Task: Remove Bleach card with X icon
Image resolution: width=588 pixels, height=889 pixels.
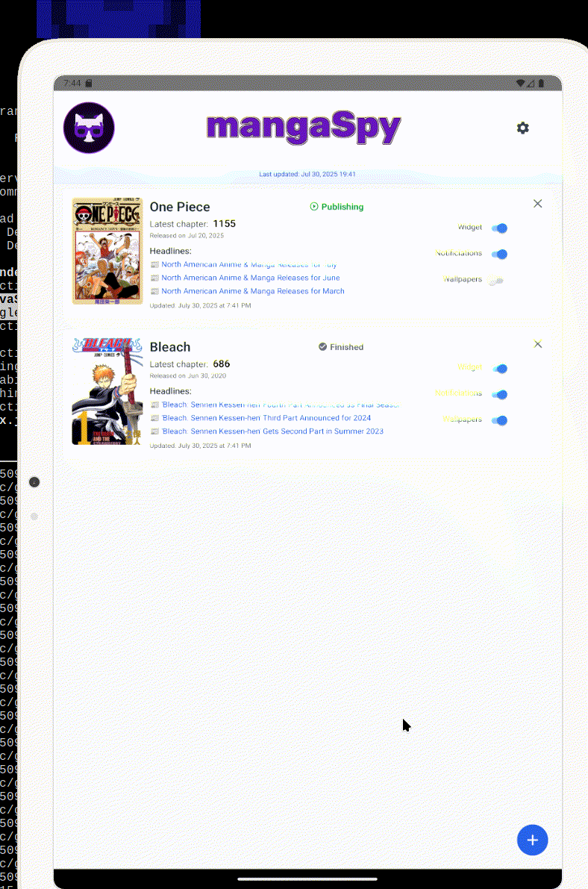Action: point(537,344)
